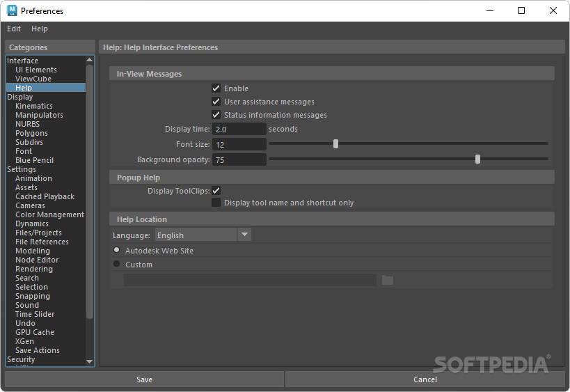570x392 pixels.
Task: Select Blue Pencil category
Action: [34, 160]
